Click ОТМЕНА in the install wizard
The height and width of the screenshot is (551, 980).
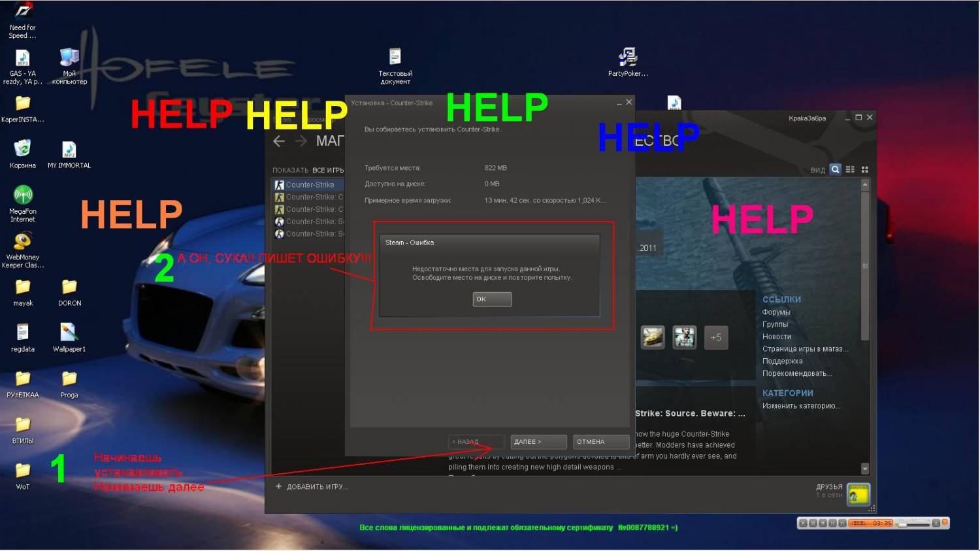coord(601,442)
